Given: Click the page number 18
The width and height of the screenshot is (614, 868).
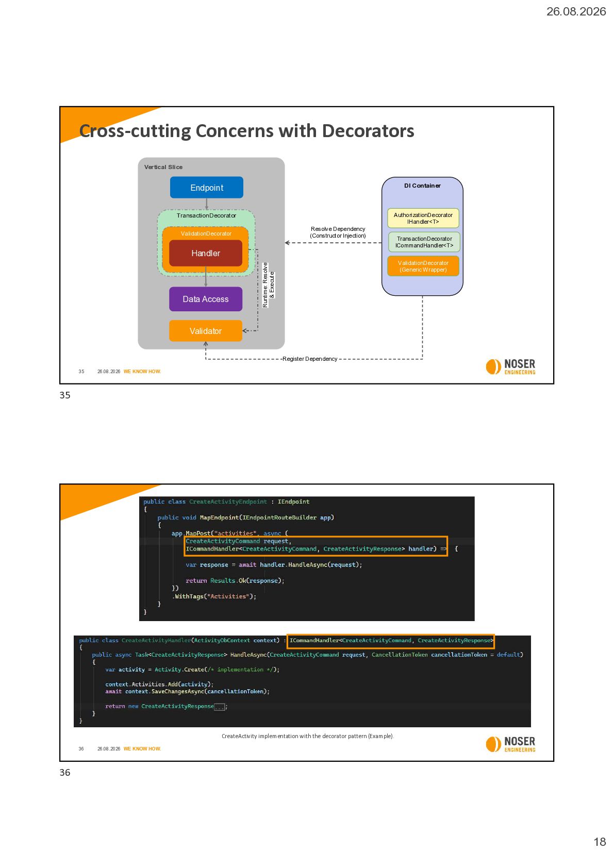Looking at the screenshot, I should pos(600,842).
